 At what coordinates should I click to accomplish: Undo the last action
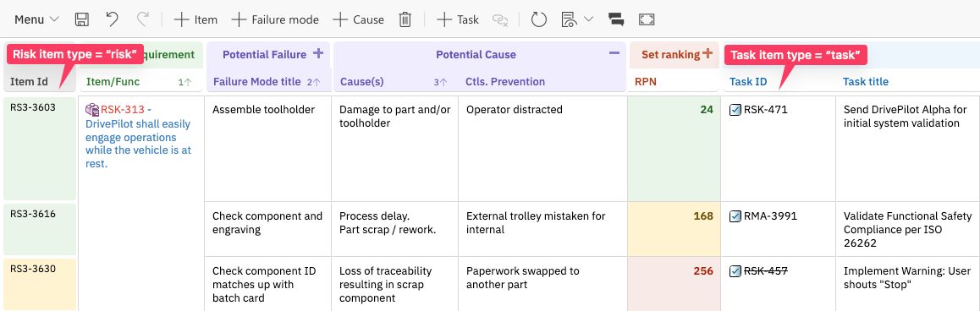(112, 19)
